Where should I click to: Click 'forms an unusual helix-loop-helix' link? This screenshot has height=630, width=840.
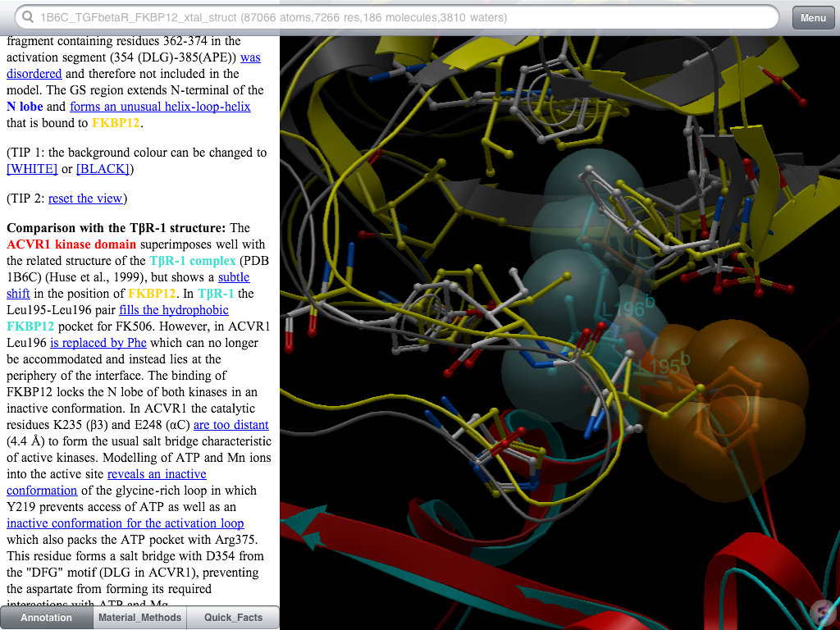tap(160, 107)
